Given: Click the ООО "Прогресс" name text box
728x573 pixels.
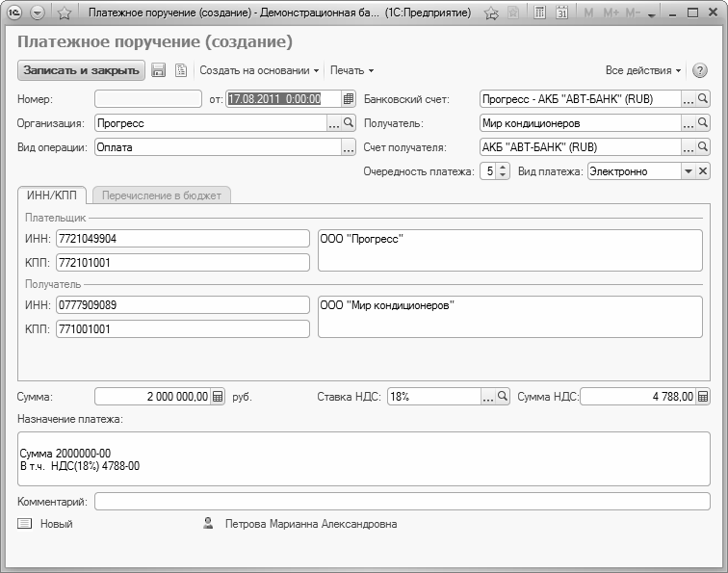Looking at the screenshot, I should click(509, 250).
